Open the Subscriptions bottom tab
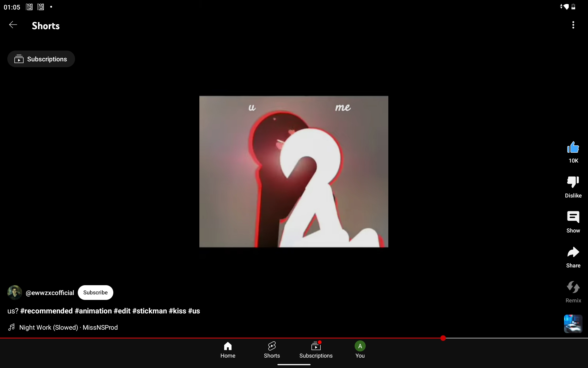The height and width of the screenshot is (368, 588). click(316, 350)
